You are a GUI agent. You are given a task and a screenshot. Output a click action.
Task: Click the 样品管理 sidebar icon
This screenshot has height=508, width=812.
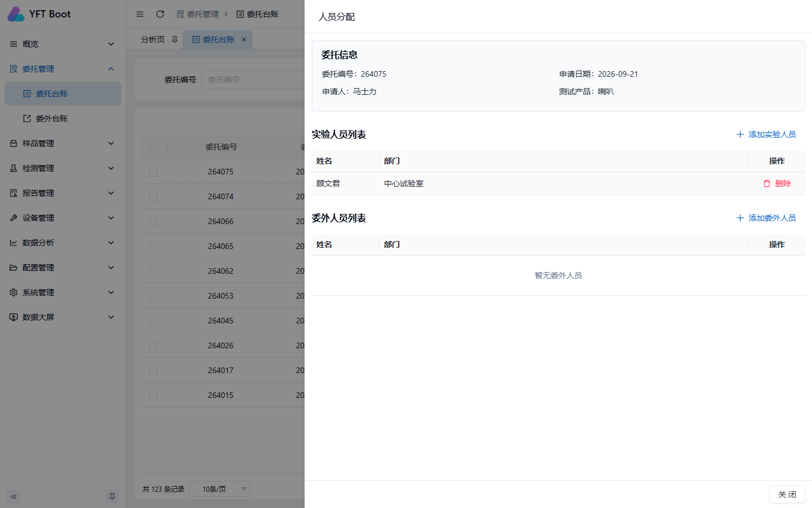(x=14, y=143)
